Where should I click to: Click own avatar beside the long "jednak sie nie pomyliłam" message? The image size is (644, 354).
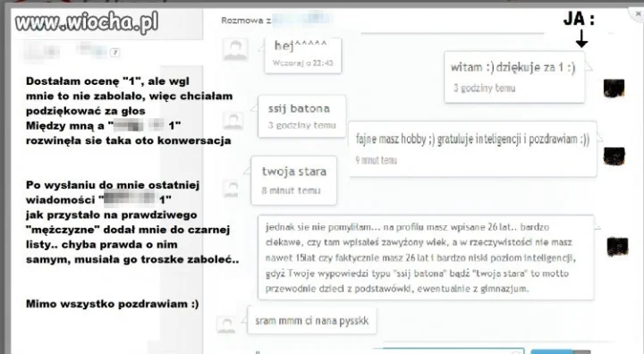[x=617, y=246]
